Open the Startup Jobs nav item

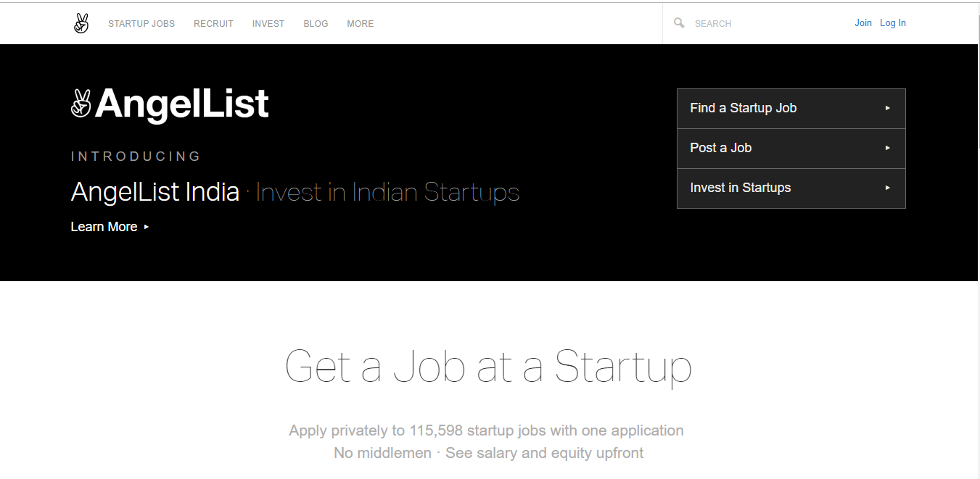(141, 24)
